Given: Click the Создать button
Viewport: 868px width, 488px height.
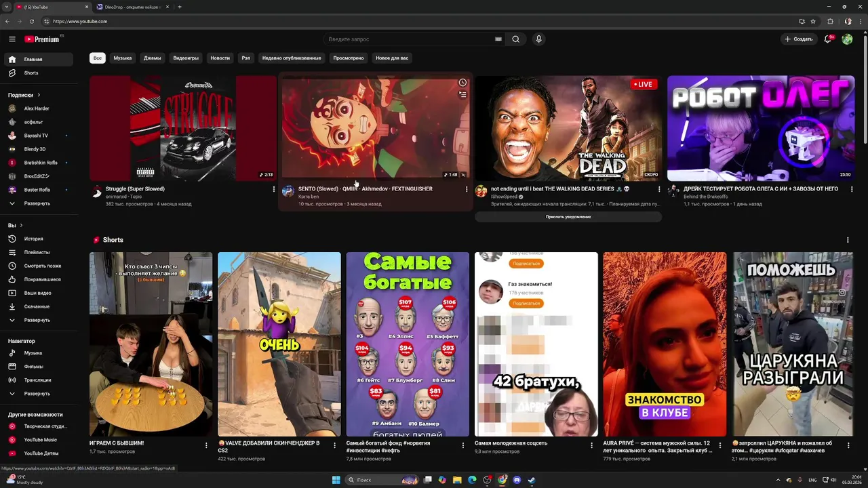Looking at the screenshot, I should (x=799, y=39).
